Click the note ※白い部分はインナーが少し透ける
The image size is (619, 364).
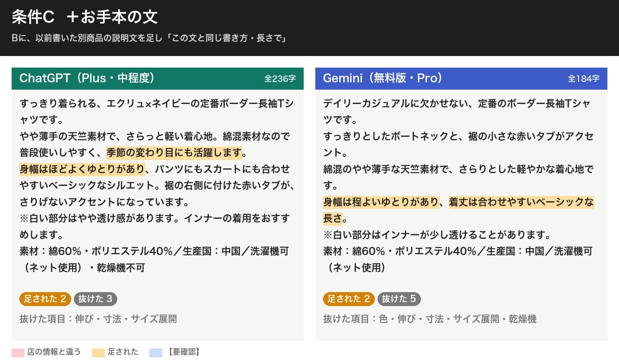click(x=437, y=235)
